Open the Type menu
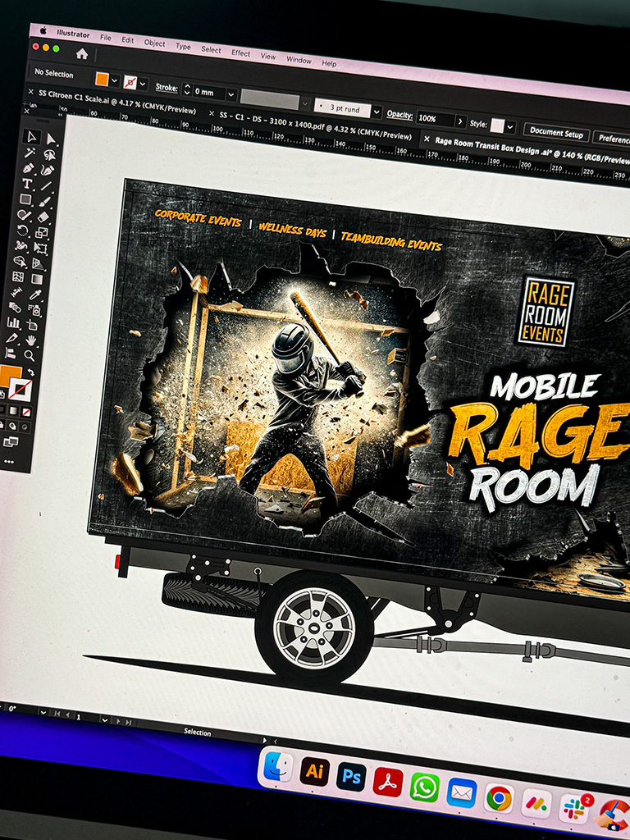The height and width of the screenshot is (840, 630). [183, 47]
